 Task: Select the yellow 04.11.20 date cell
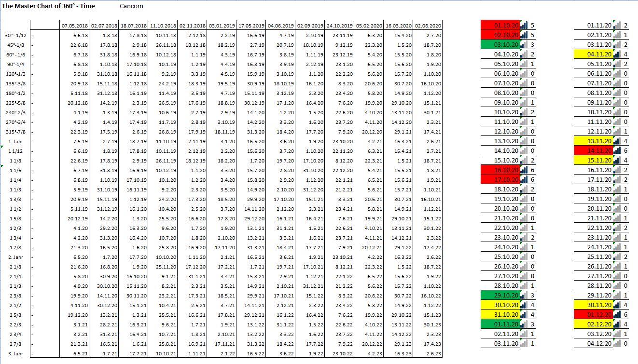point(594,54)
